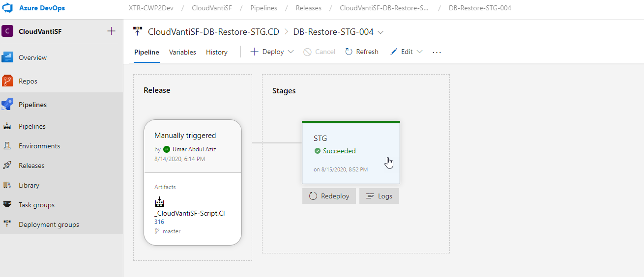Click the Redeploy button
The image size is (644, 277).
[329, 196]
